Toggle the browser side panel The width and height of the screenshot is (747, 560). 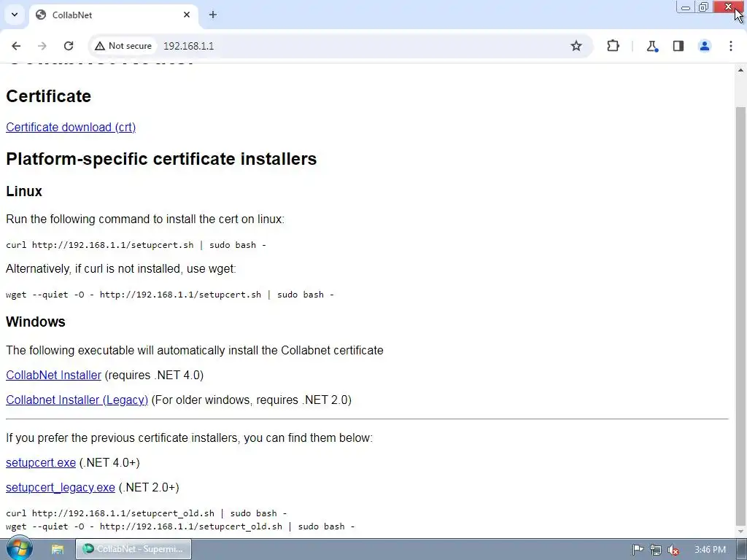point(678,46)
